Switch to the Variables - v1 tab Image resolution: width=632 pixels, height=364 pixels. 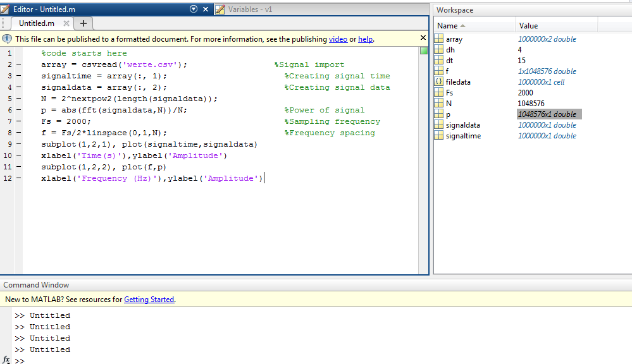(250, 9)
